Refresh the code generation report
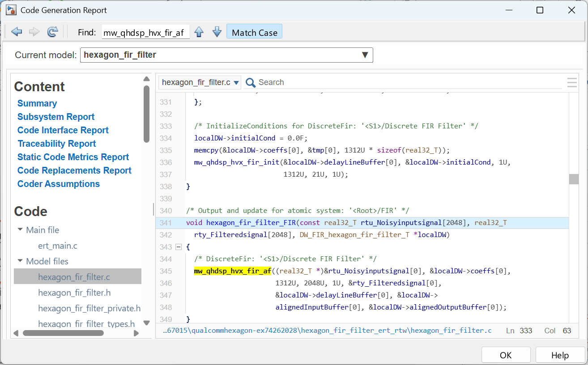Screen dimensions: 588x365 [x=53, y=32]
